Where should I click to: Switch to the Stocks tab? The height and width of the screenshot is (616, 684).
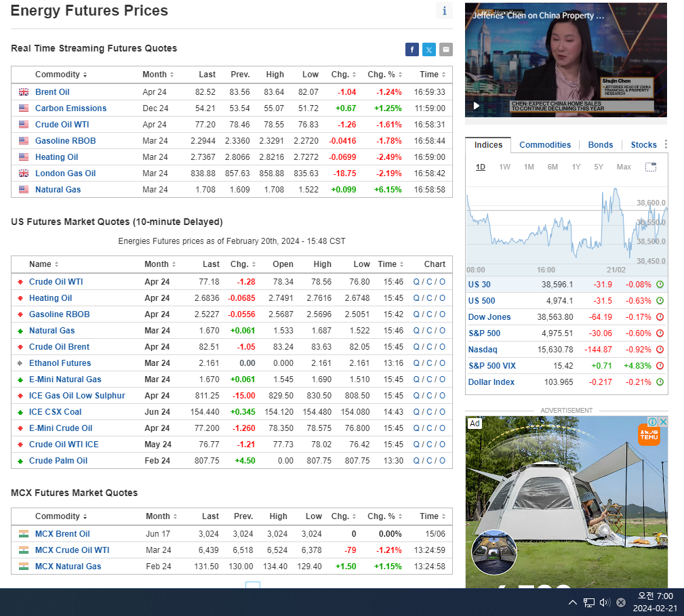click(x=643, y=145)
